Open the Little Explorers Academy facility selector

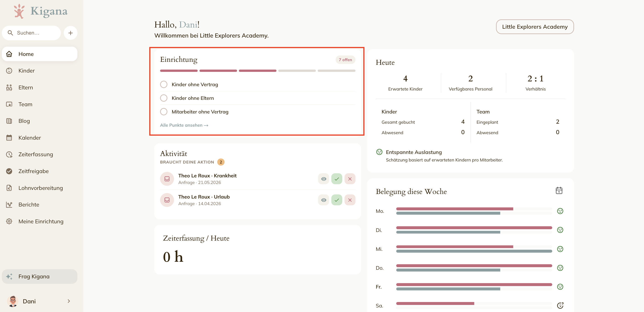tap(535, 27)
